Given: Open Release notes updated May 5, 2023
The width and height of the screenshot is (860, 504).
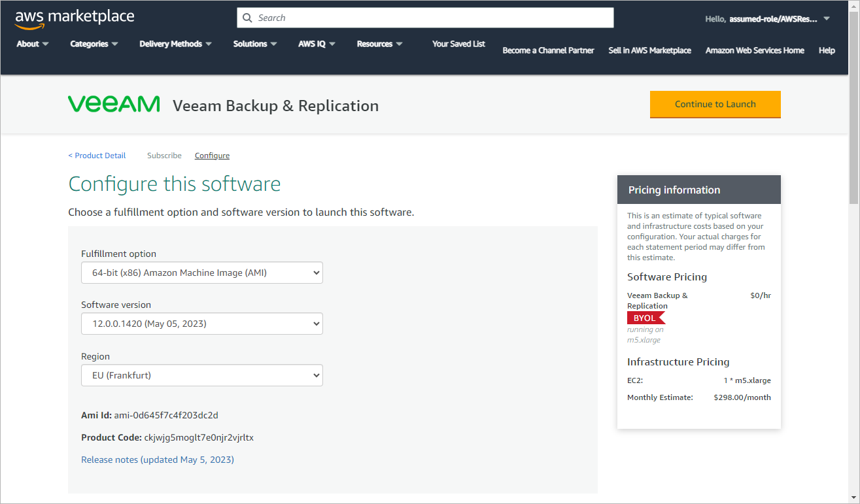Looking at the screenshot, I should click(x=158, y=460).
